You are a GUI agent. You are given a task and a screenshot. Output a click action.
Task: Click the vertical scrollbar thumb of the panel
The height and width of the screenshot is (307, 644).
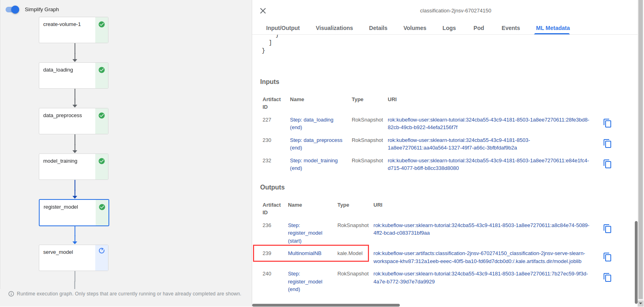pos(636,262)
